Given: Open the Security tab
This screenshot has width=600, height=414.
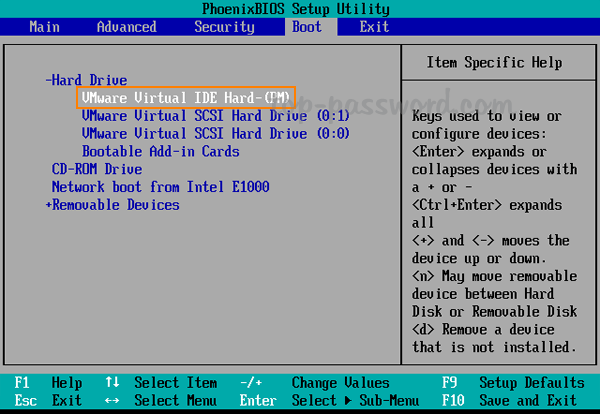Looking at the screenshot, I should pyautogui.click(x=224, y=27).
